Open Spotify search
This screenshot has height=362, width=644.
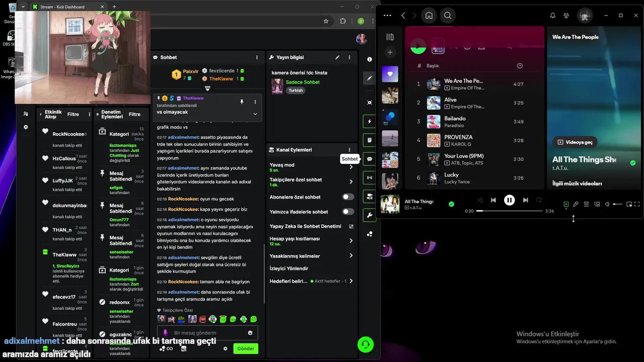(x=447, y=16)
